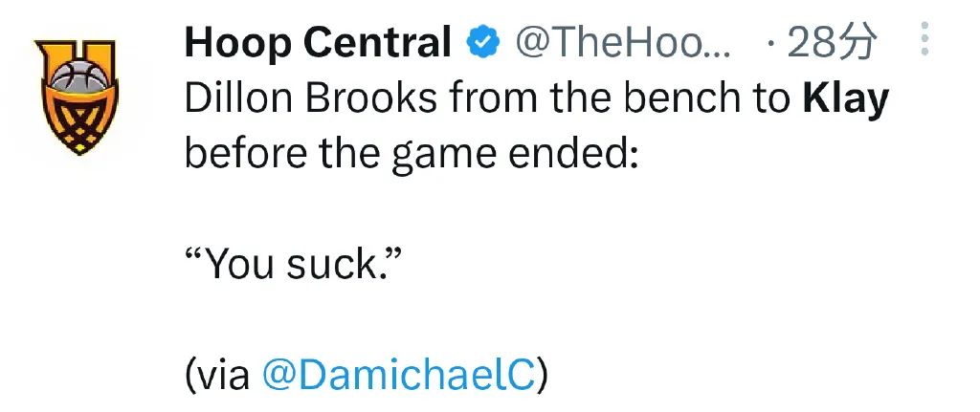Click the line "before the game ended:"
The height and width of the screenshot is (412, 980).
coord(412,153)
